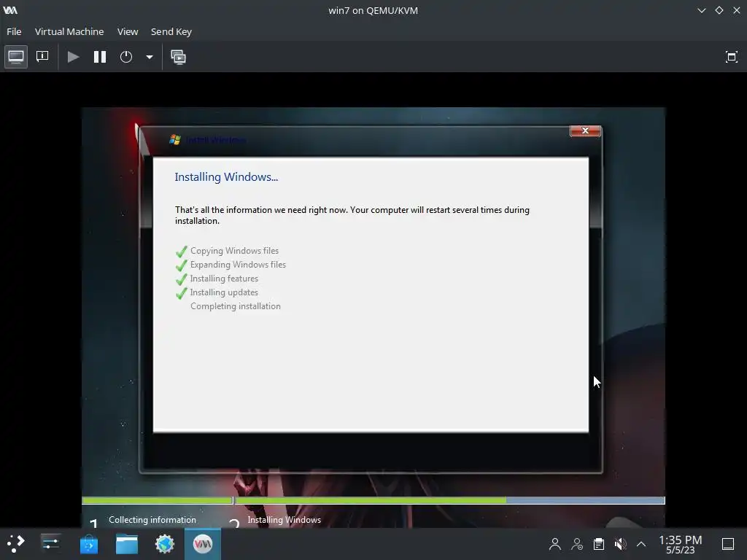Show virtual hardware details
The image size is (747, 560).
coord(42,57)
